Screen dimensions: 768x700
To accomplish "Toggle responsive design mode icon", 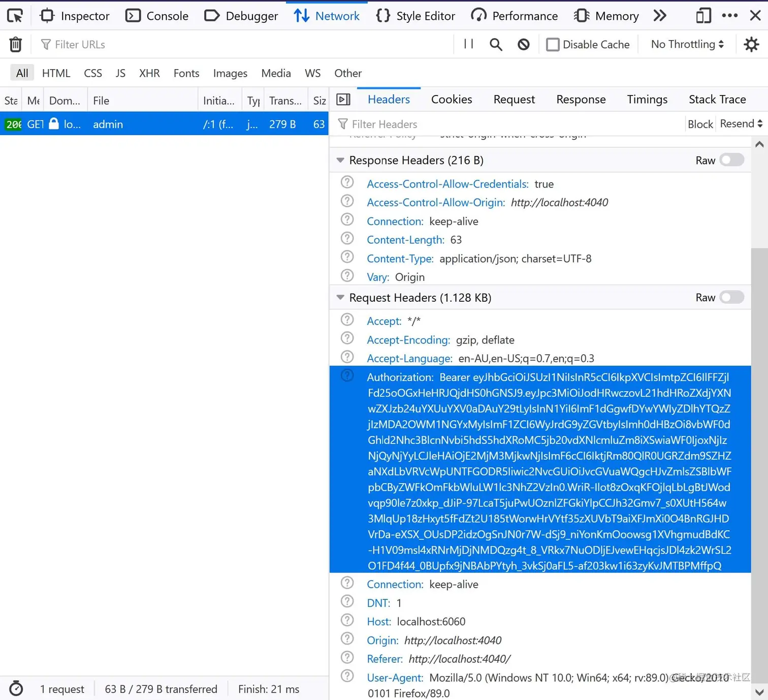I will coord(703,16).
